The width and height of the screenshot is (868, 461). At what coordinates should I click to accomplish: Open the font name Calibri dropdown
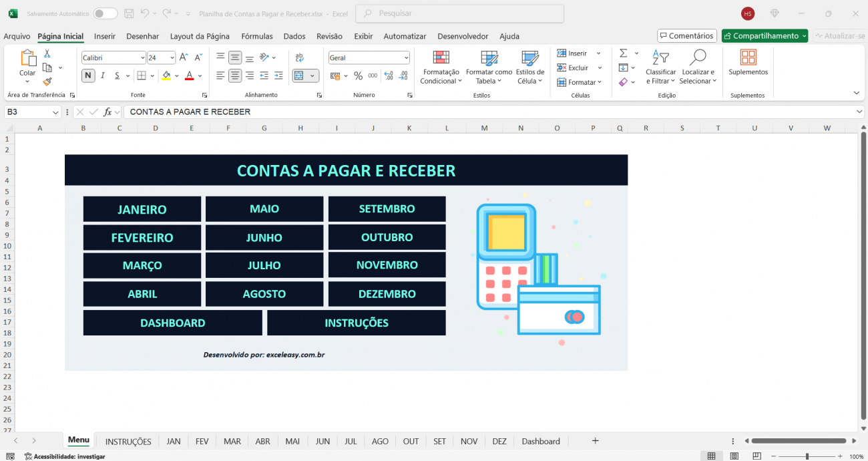point(142,58)
